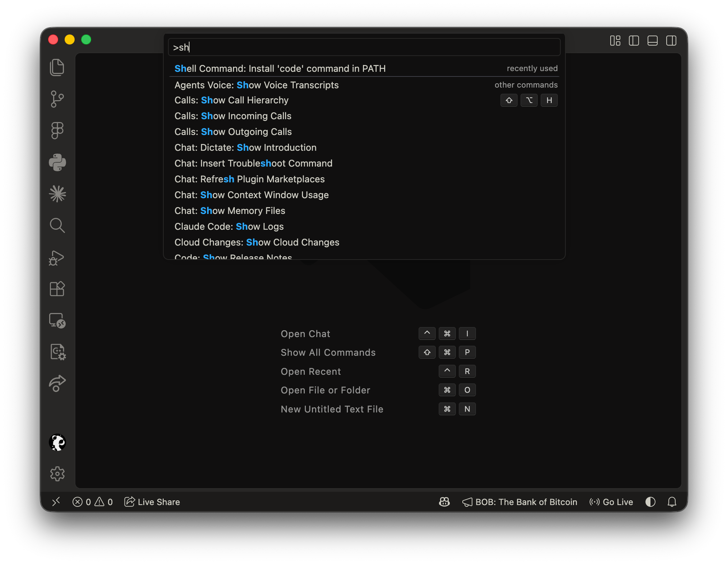Select Calls: Show Incoming Calls

tap(364, 116)
